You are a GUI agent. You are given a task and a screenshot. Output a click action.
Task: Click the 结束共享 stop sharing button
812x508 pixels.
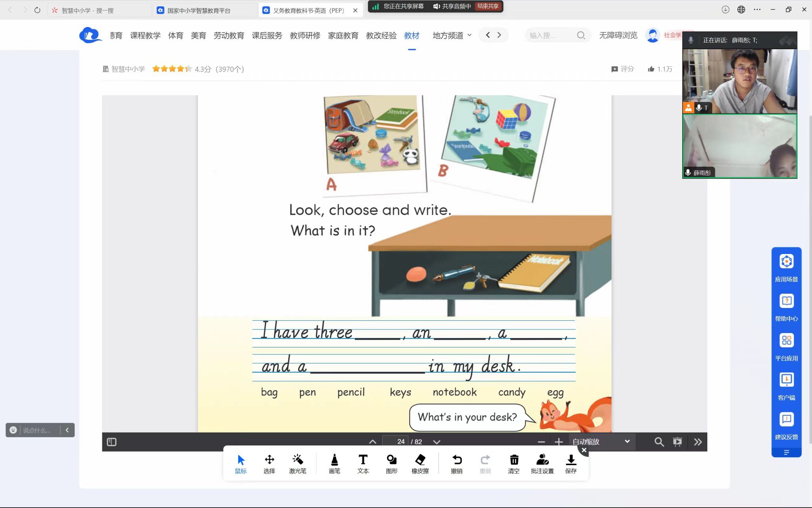[488, 6]
